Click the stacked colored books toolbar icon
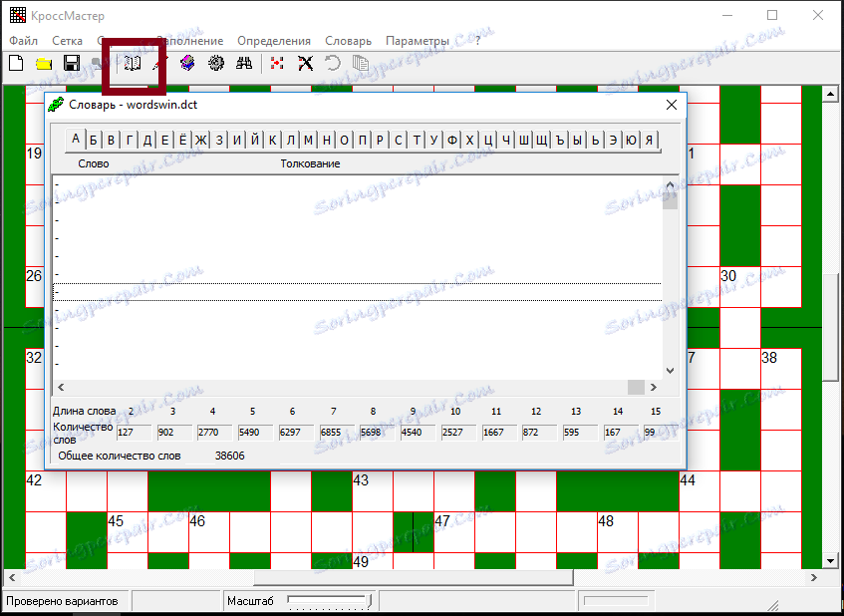The width and height of the screenshot is (844, 616). [187, 64]
